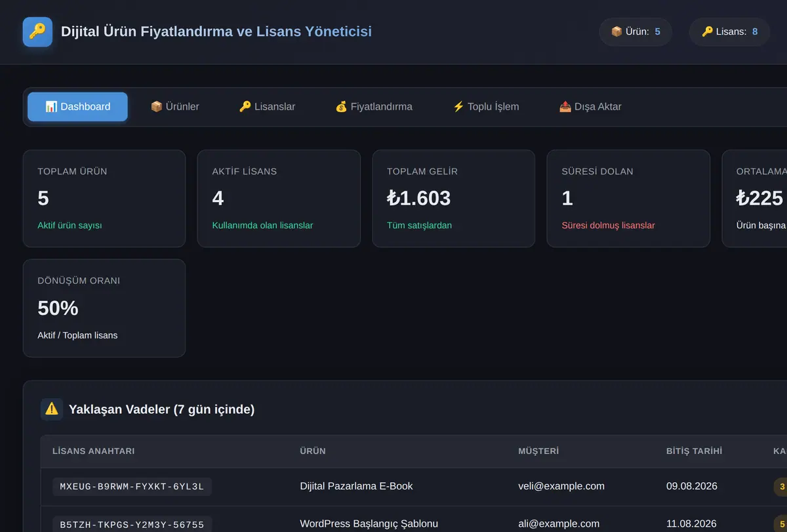
Task: Select the Aktif Lisans stat card
Action: [279, 199]
